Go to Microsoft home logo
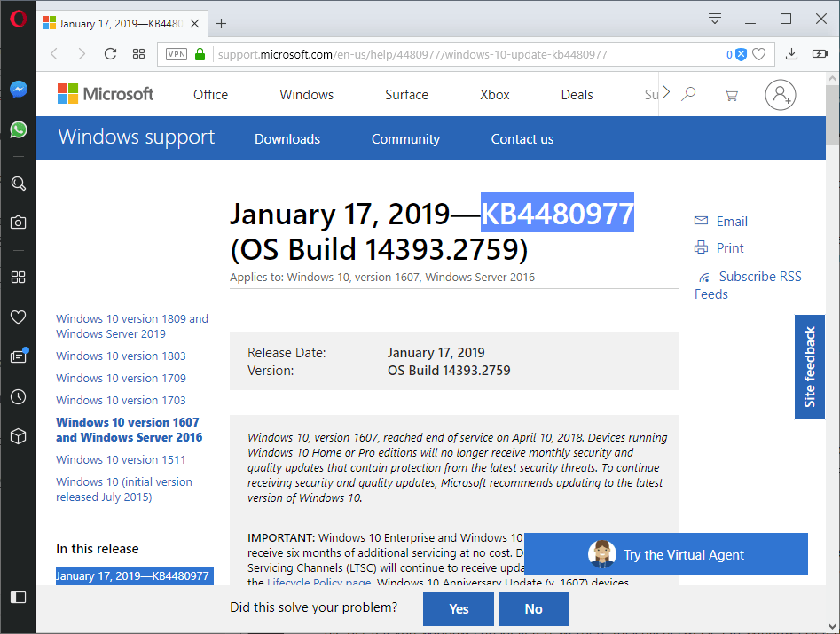Viewport: 840px width, 634px height. [106, 94]
